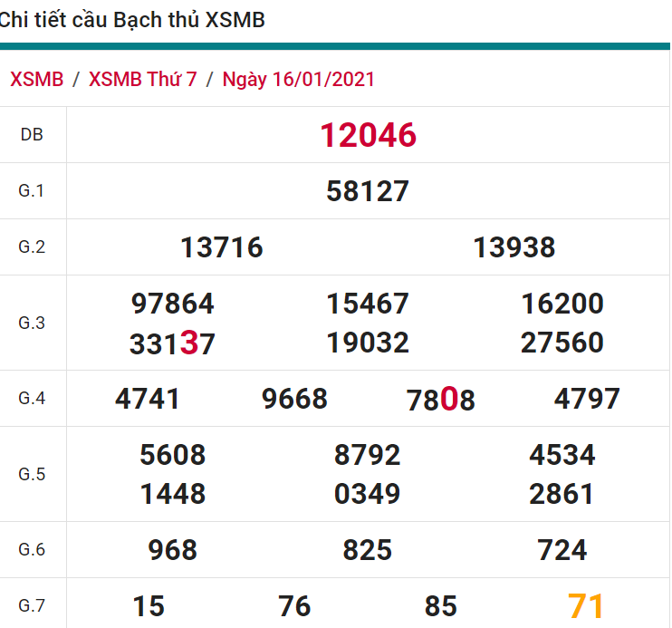Viewport: 672px width, 628px height.
Task: Select the G.4 number 9668
Action: click(x=294, y=399)
